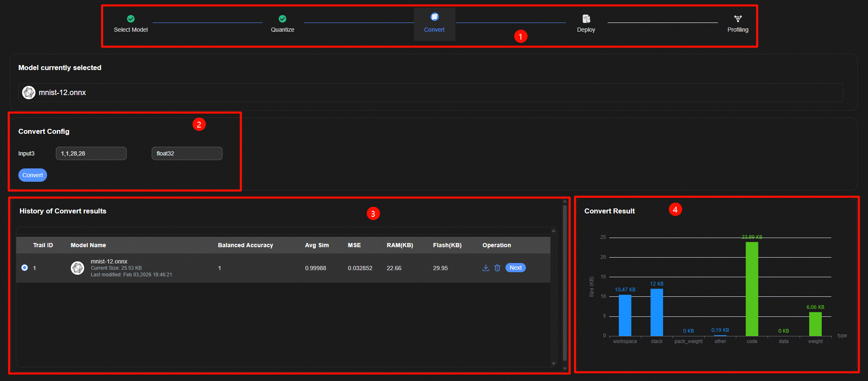This screenshot has height=381, width=868.
Task: Click the Convert step icon
Action: (x=434, y=17)
